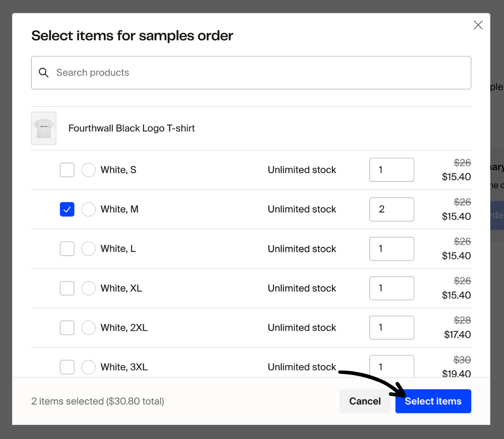Viewport: 504px width, 439px height.
Task: Click the Cancel button
Action: [x=365, y=401]
